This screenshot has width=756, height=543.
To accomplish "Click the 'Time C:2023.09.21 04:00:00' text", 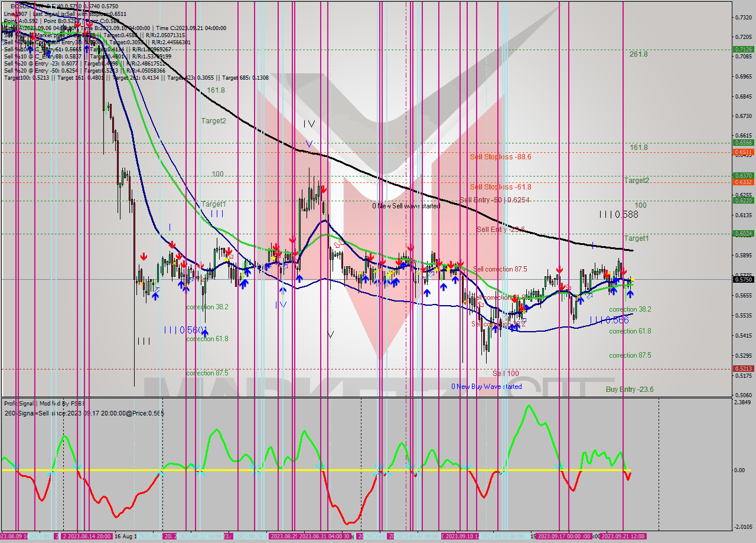I will (x=193, y=28).
